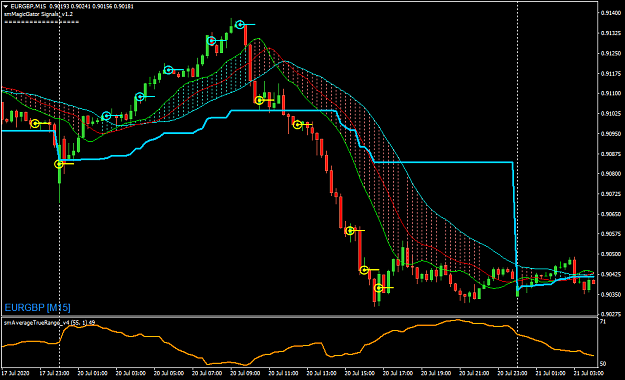Click the '17 Jul 23:00' time axis label
Image resolution: width=625 pixels, height=380 pixels.
coord(55,373)
